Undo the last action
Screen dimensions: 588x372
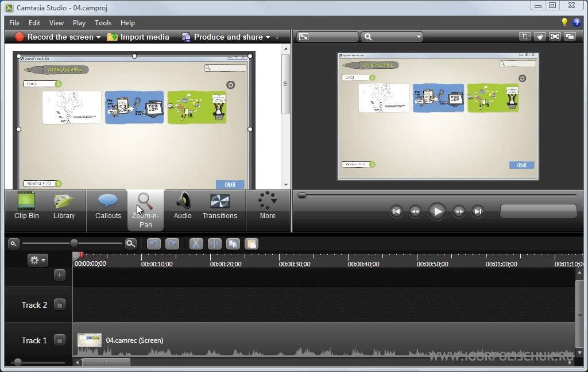154,244
